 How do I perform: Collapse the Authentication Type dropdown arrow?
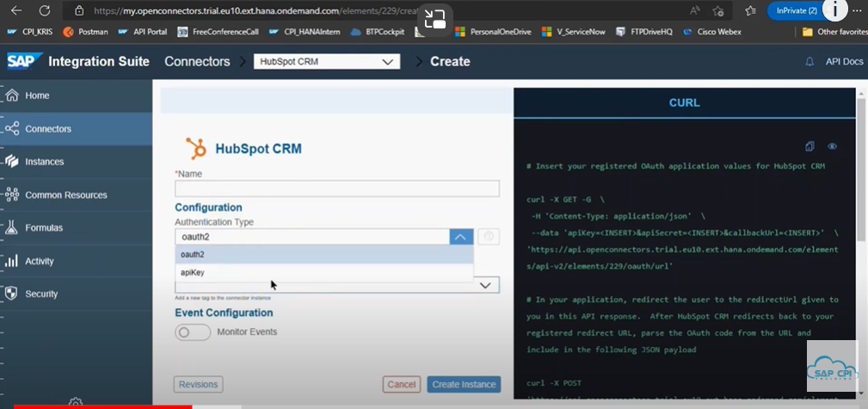tap(461, 237)
